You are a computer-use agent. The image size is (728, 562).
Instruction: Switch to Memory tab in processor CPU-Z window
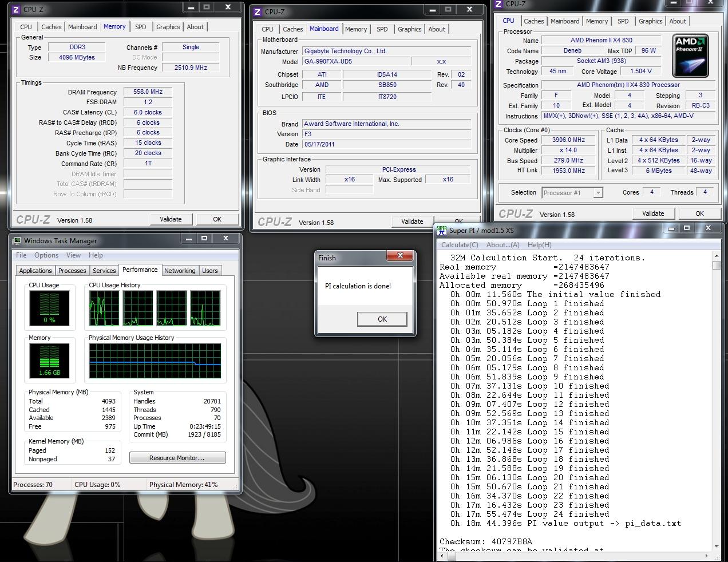597,21
